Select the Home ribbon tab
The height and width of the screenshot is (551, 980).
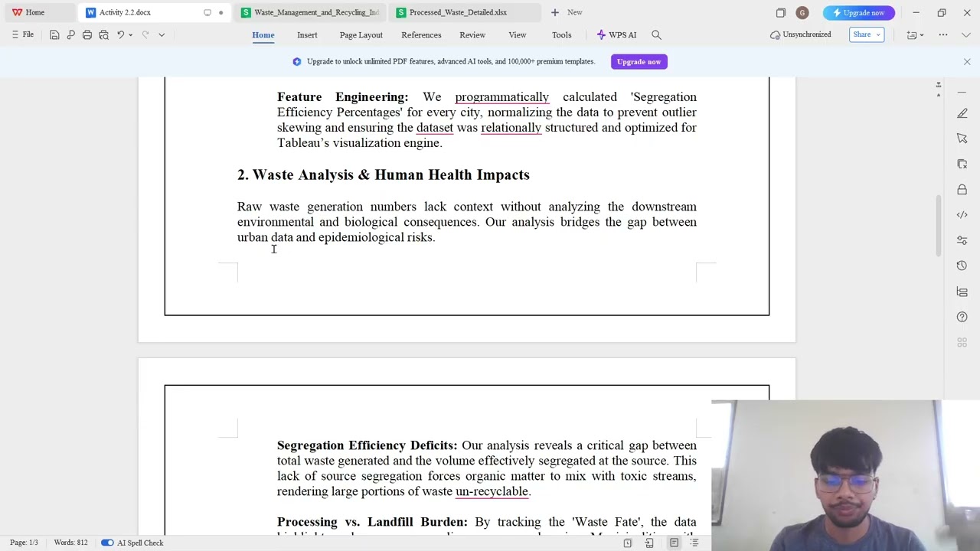(263, 34)
